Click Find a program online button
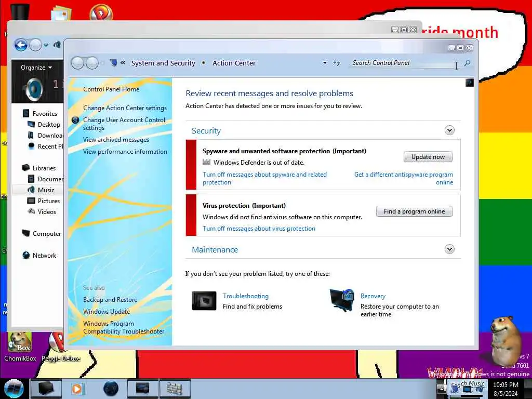This screenshot has width=532, height=399. [x=414, y=211]
